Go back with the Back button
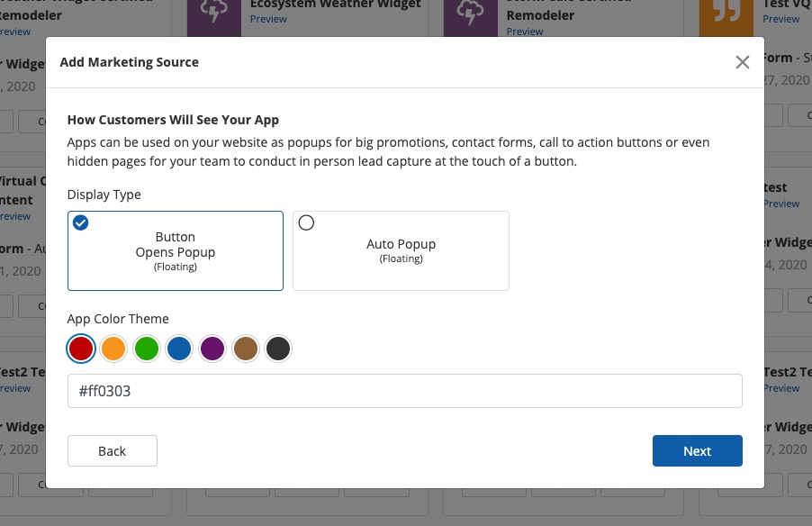 [113, 451]
